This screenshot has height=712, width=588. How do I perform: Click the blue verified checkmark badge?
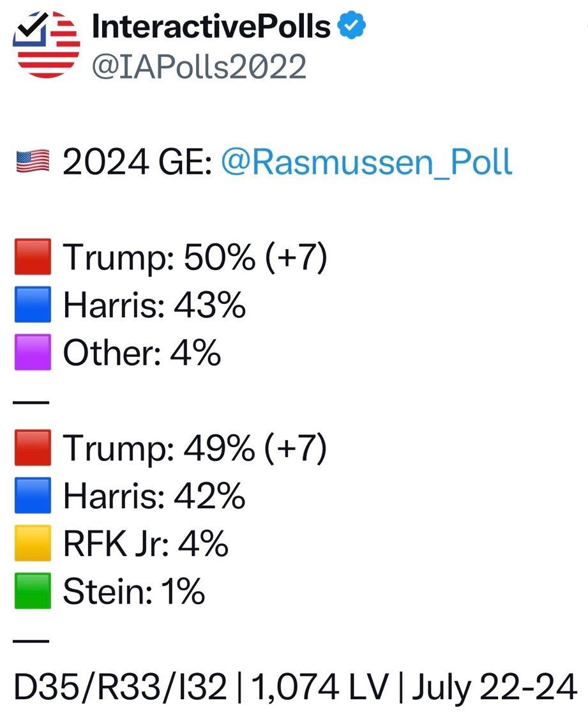point(352,26)
